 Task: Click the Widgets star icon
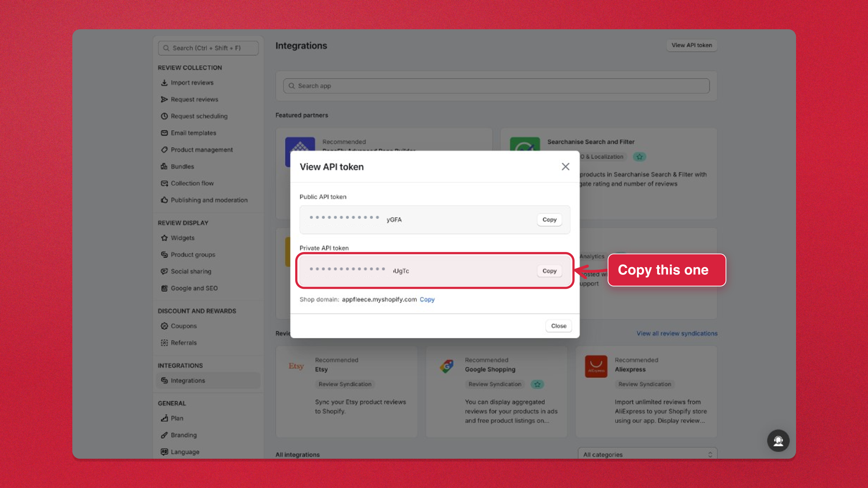164,238
